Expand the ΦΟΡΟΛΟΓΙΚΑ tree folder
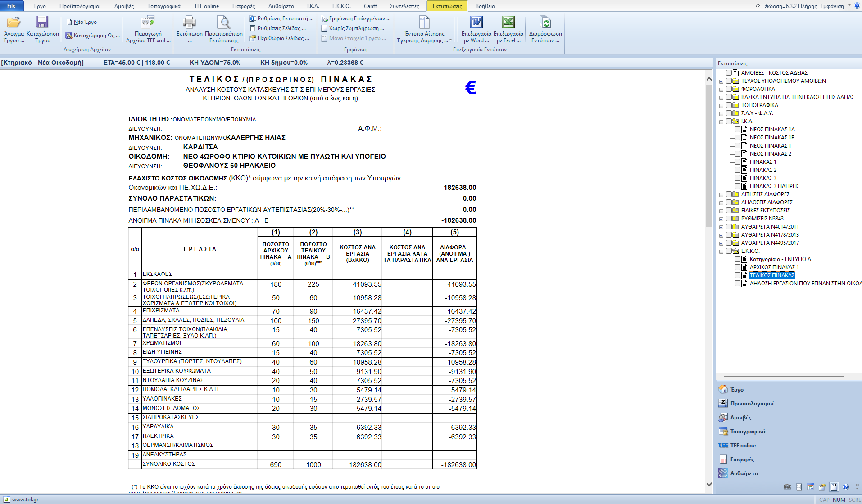 click(721, 90)
